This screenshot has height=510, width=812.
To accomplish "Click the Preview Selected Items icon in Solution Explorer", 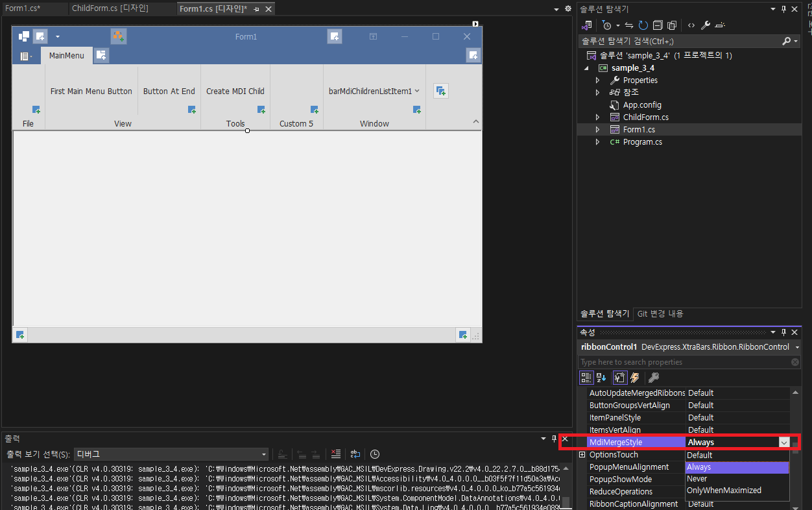I will click(720, 25).
